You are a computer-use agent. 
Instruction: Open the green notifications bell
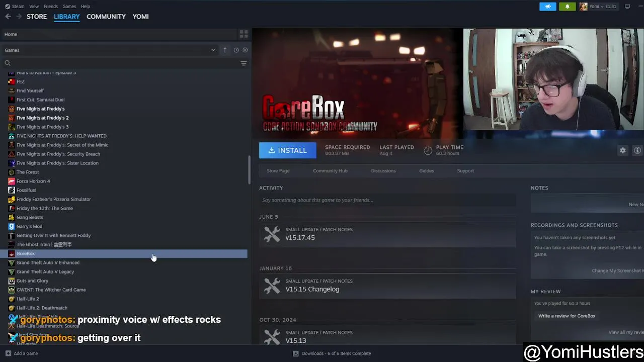pyautogui.click(x=568, y=7)
